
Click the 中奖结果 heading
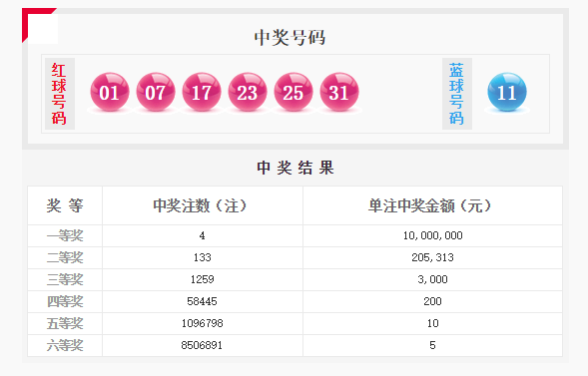click(295, 168)
